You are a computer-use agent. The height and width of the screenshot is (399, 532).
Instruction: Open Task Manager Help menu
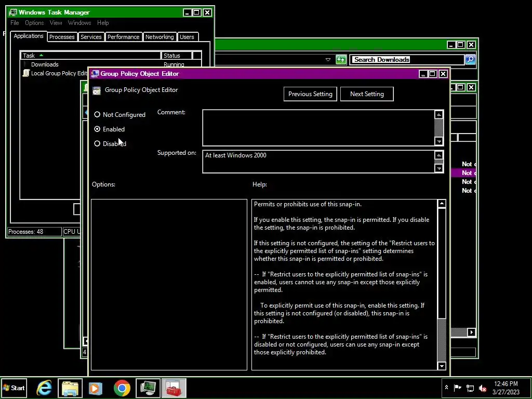click(x=103, y=23)
